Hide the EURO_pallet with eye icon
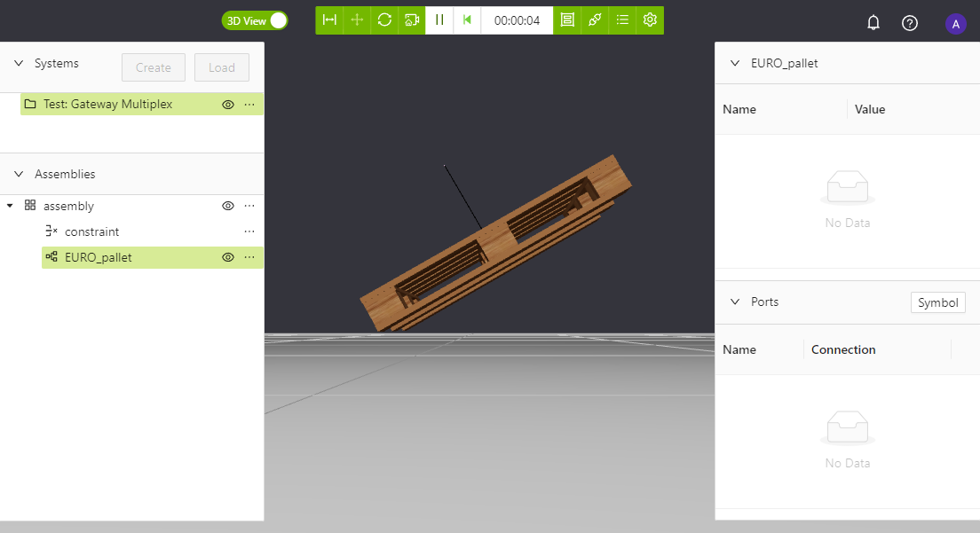Image resolution: width=980 pixels, height=533 pixels. coord(228,257)
